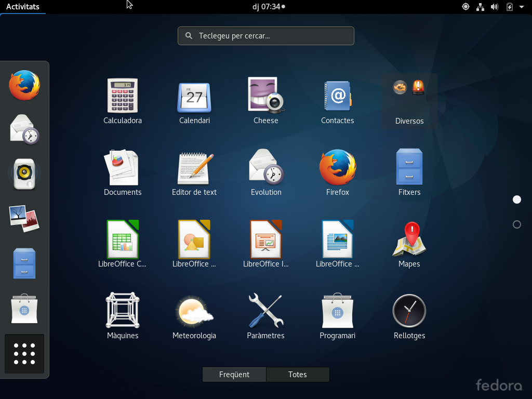Open Fitxers from the app grid
The image size is (532, 399).
(x=409, y=172)
